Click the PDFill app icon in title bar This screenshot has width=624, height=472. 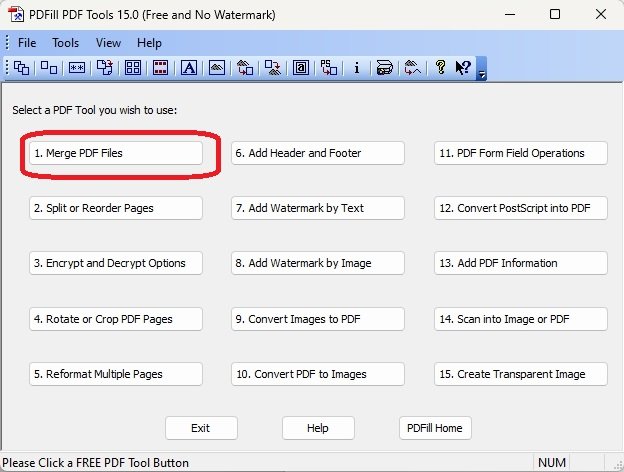click(x=16, y=15)
